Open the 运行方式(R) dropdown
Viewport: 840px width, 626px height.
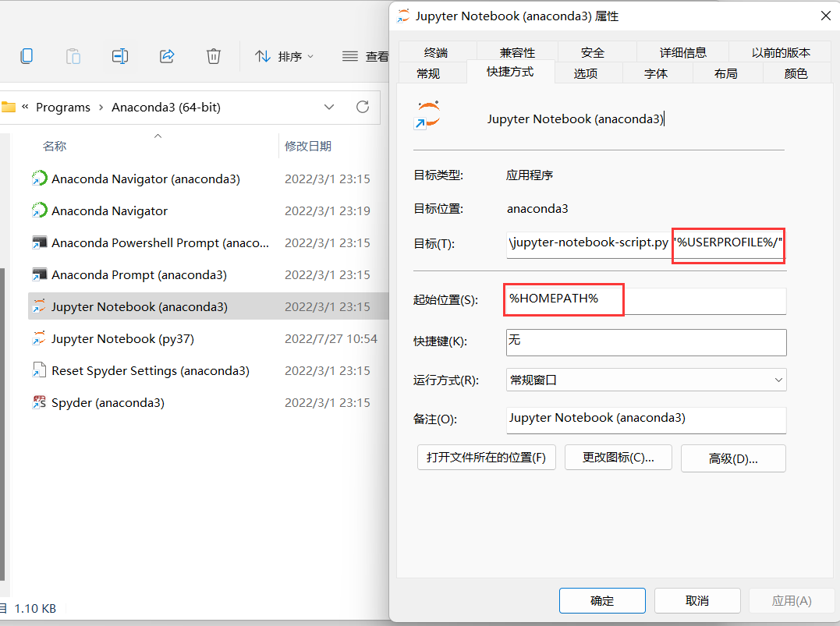click(x=646, y=380)
